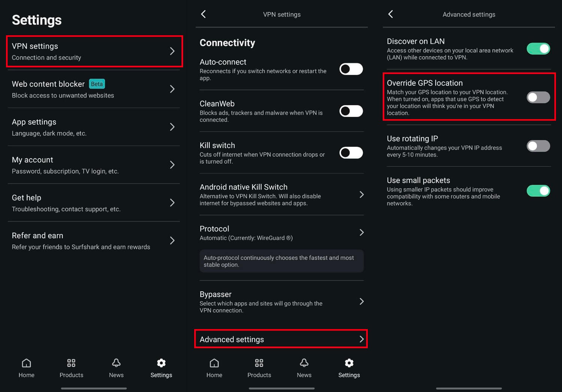This screenshot has height=392, width=562.
Task: Enable the Auto-connect switch
Action: pos(351,69)
